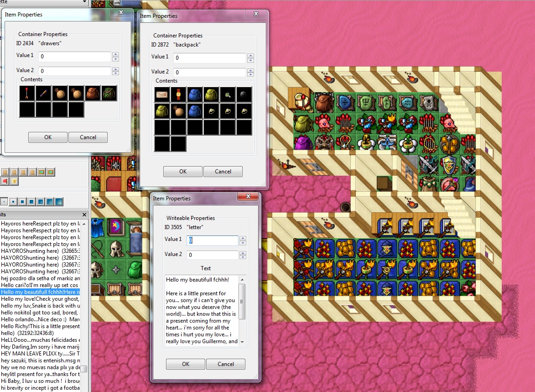Select the brown backpack in drawers contents
The image size is (535, 392).
[93, 93]
